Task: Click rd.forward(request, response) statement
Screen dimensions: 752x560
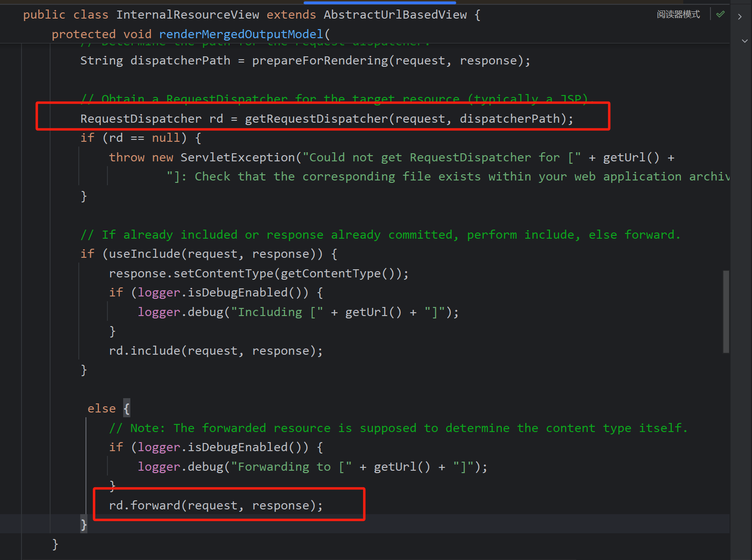Action: (x=216, y=506)
